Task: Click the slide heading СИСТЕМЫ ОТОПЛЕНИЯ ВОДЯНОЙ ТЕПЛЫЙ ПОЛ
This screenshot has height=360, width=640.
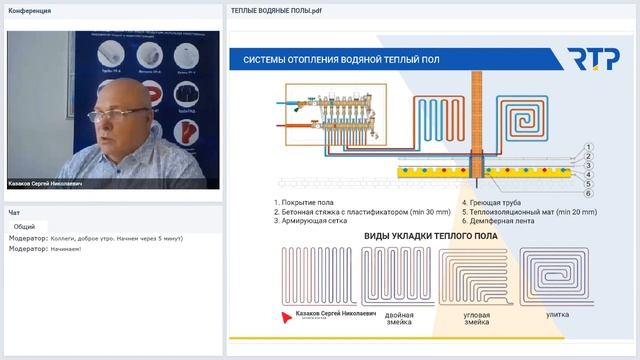Action: coord(341,60)
